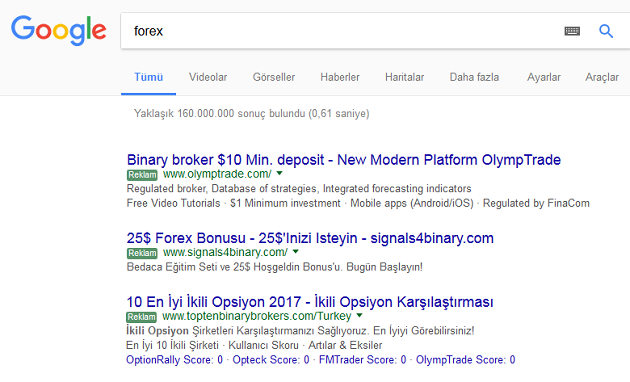Open the Binary broker OlympTrade ad title
The height and width of the screenshot is (382, 630).
pyautogui.click(x=344, y=160)
